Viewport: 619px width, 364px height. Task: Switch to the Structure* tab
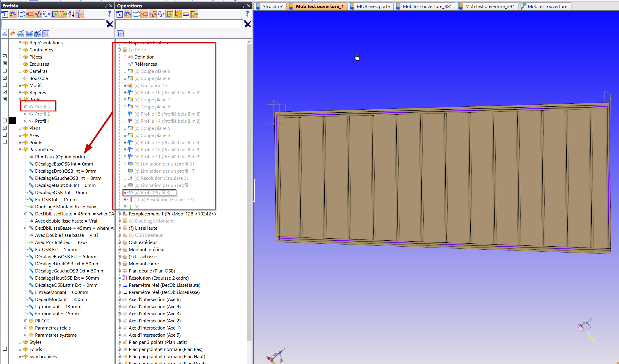(270, 6)
